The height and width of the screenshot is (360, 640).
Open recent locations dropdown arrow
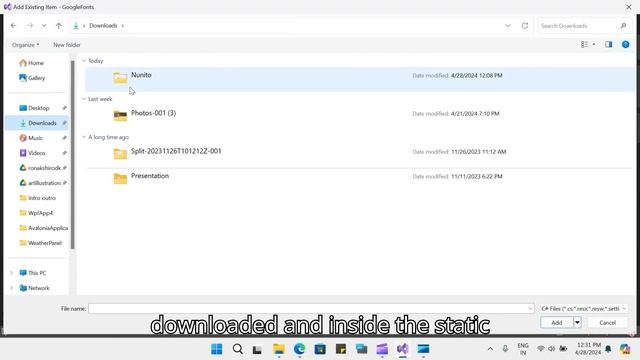coord(44,26)
